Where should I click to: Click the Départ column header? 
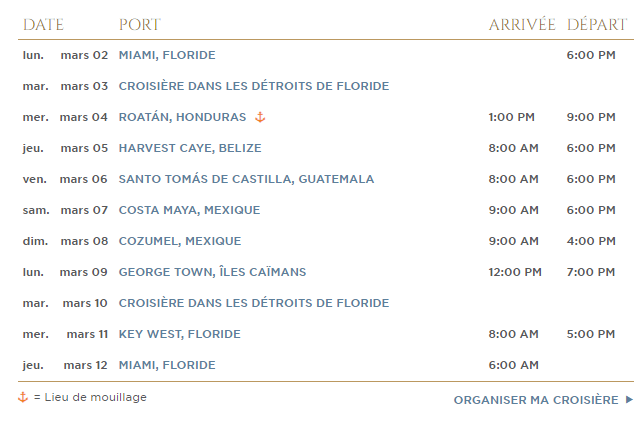597,25
